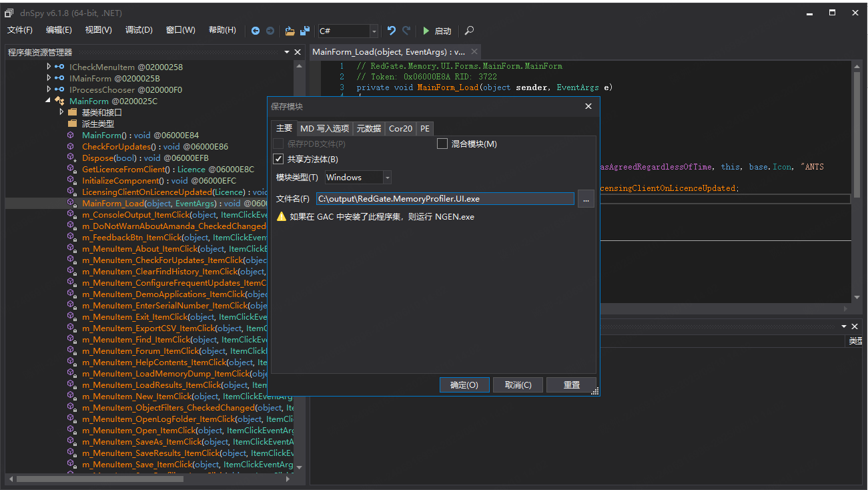Click the 文件名 path input field

point(445,199)
